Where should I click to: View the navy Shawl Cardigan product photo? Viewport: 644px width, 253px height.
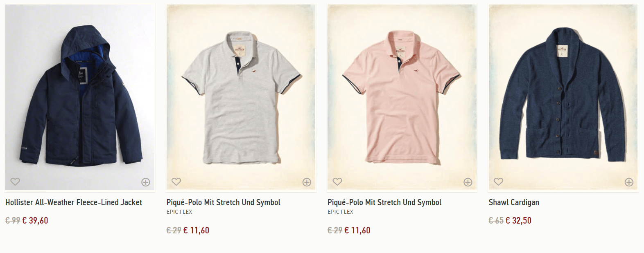(x=563, y=94)
